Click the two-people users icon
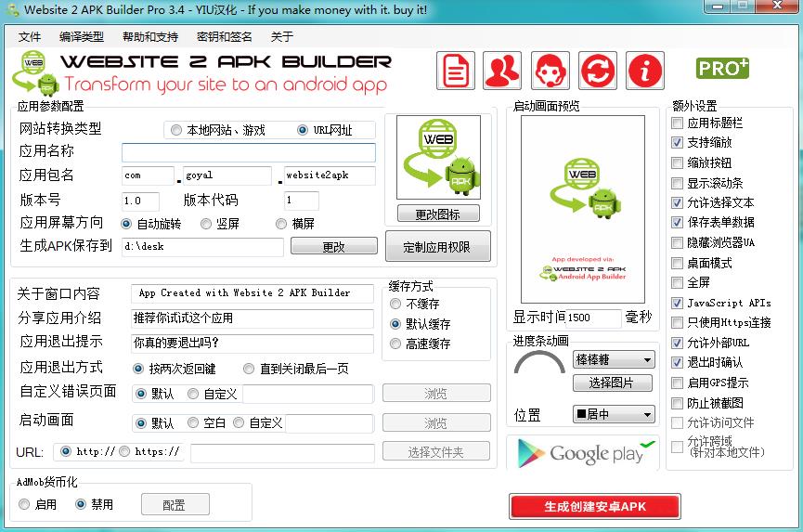The width and height of the screenshot is (803, 532). point(502,71)
